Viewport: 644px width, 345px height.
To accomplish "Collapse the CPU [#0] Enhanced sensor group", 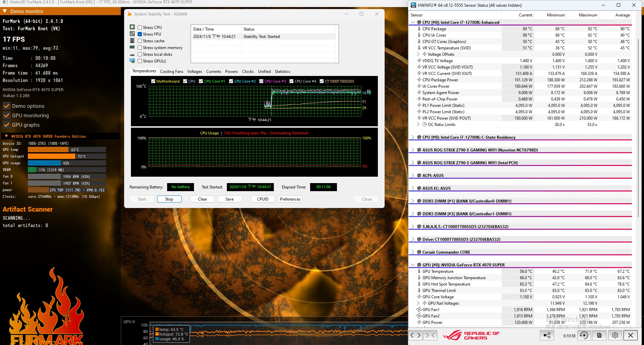I will point(412,22).
